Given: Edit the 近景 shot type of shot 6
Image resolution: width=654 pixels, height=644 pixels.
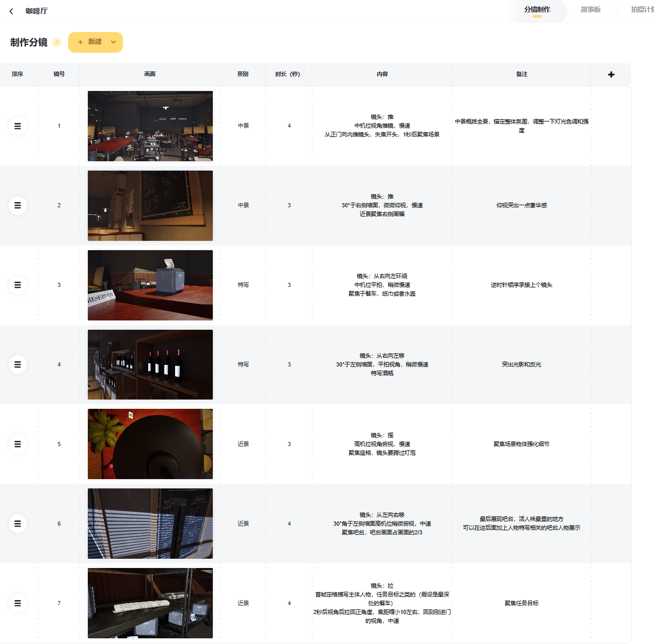Looking at the screenshot, I should click(243, 524).
